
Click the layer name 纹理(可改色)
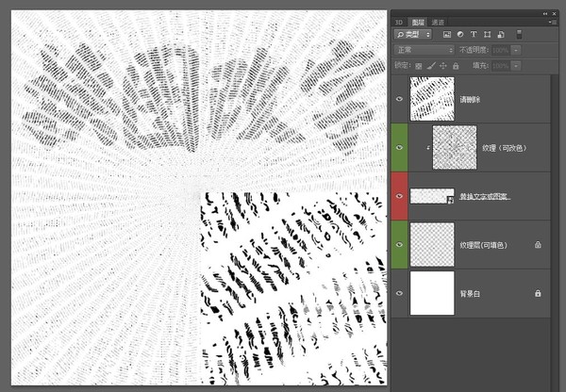click(505, 148)
